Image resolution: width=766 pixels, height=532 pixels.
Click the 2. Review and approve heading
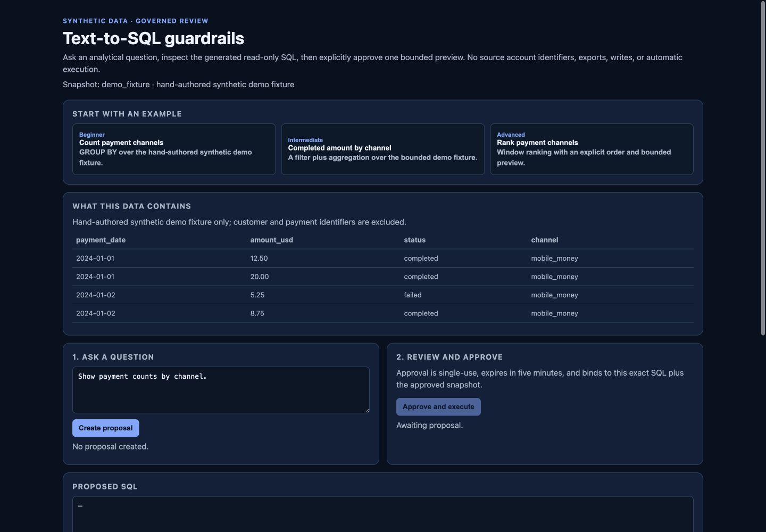coord(449,358)
